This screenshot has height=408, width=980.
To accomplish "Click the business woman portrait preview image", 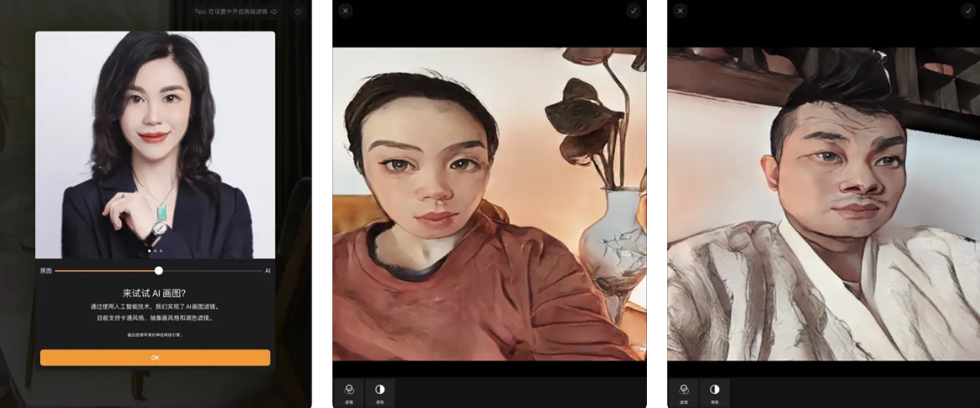I will (x=155, y=142).
